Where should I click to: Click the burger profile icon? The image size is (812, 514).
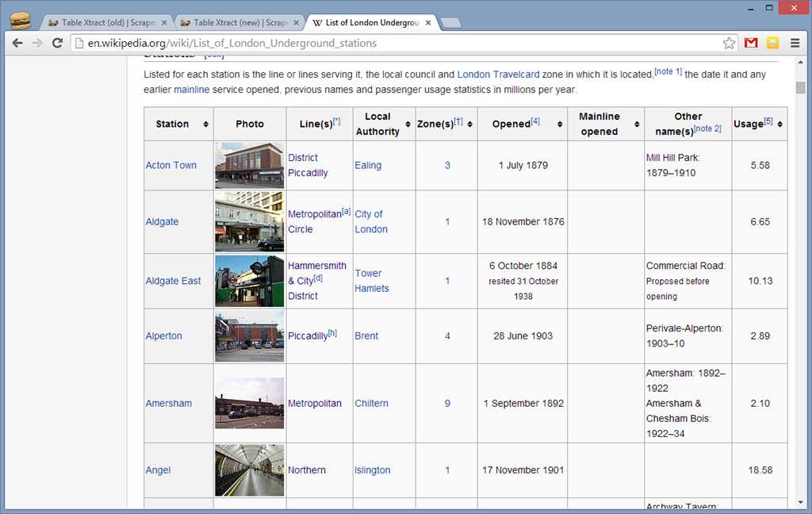[x=20, y=21]
